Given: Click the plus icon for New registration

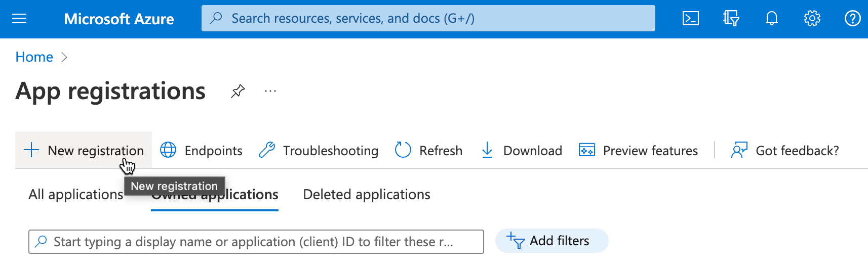Looking at the screenshot, I should tap(31, 150).
